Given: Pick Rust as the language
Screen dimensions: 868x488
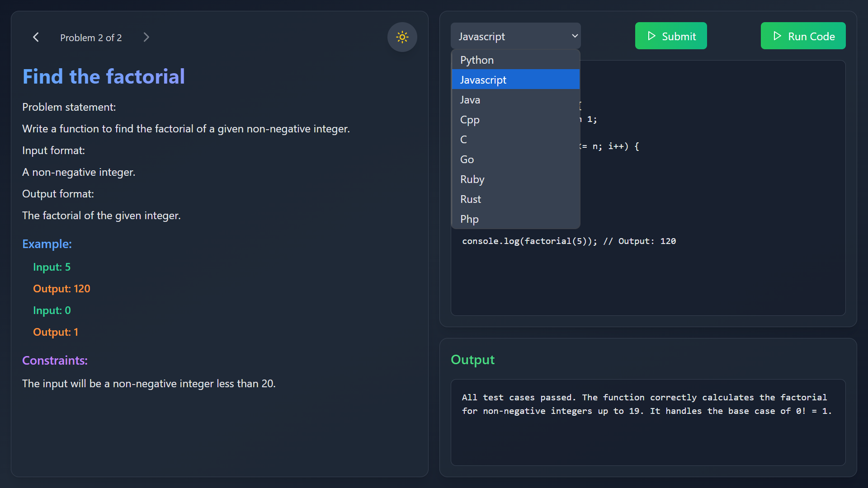Looking at the screenshot, I should (x=471, y=199).
